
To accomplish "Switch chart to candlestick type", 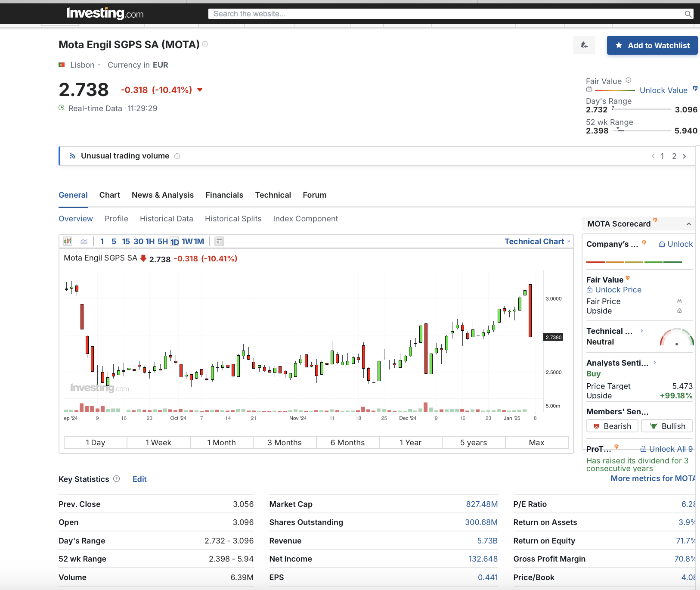I will (68, 241).
